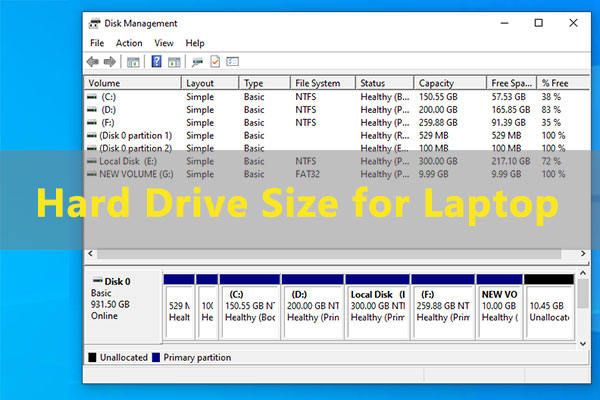This screenshot has width=600, height=400.
Task: Open the Help menu
Action: click(195, 43)
